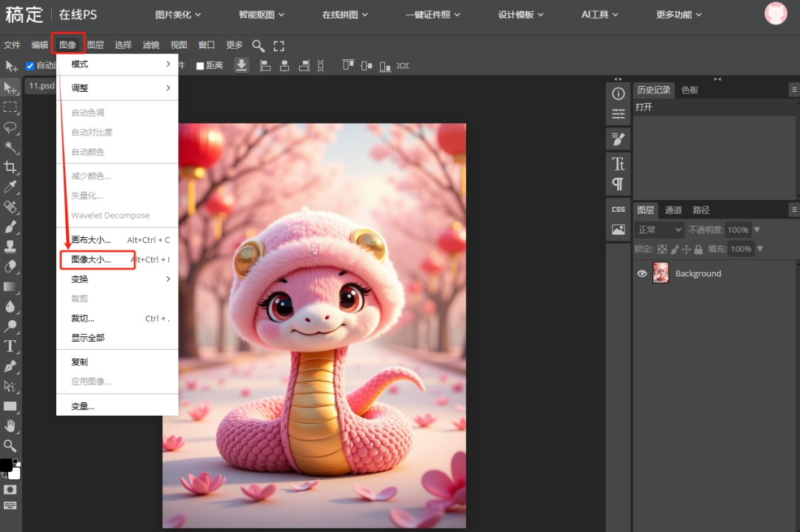This screenshot has height=532, width=800.
Task: Select the Magic Wand tool
Action: (10, 147)
